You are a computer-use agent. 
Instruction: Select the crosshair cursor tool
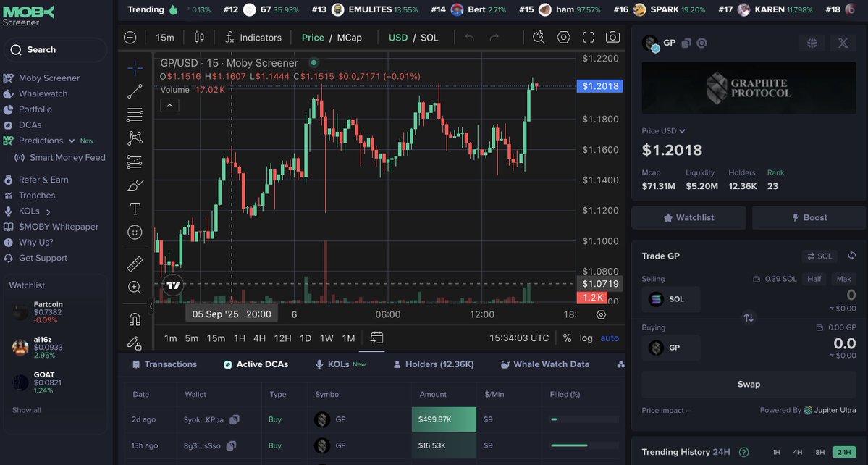click(x=135, y=68)
